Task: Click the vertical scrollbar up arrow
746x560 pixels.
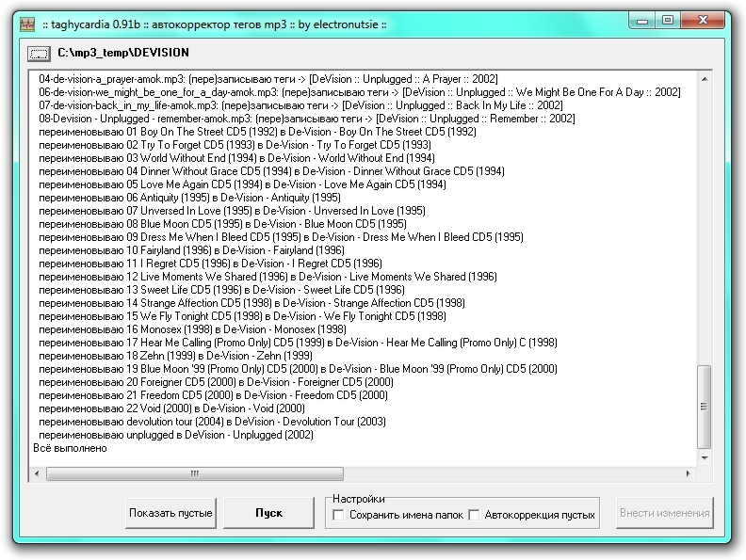Action: 705,79
